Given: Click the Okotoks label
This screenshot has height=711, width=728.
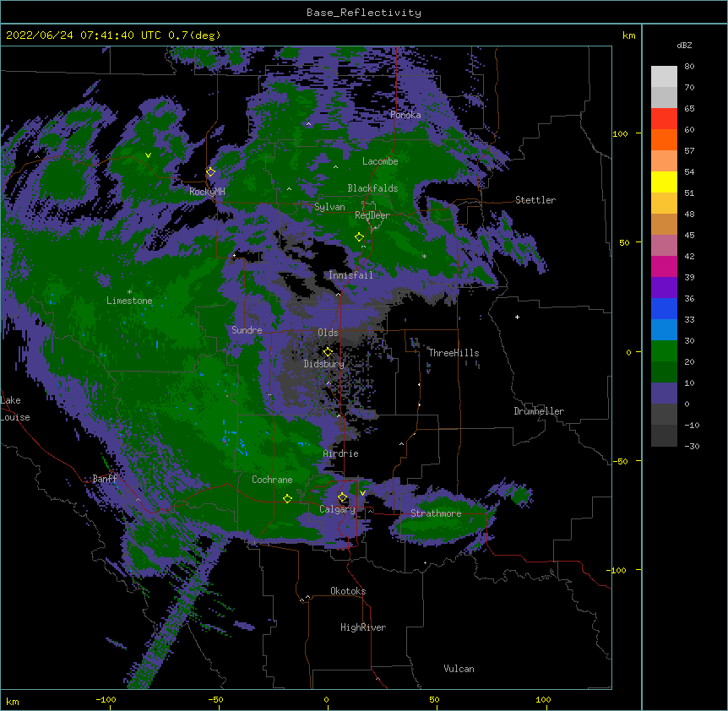Looking at the screenshot, I should point(348,591).
